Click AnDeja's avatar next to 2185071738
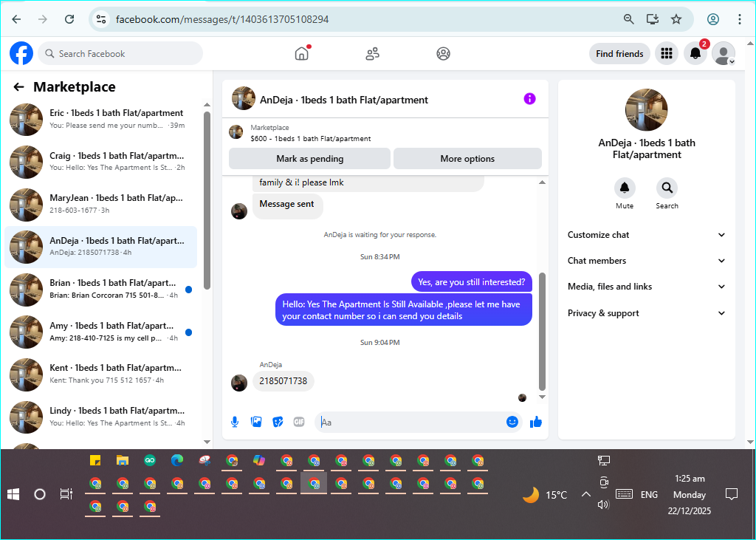 click(239, 383)
